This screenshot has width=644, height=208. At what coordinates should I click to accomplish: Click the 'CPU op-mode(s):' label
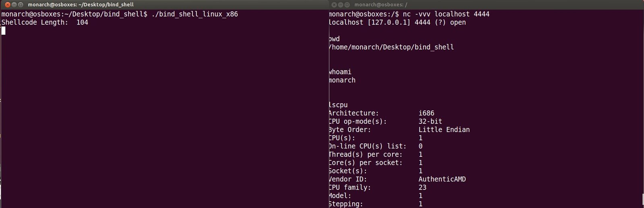click(x=358, y=121)
